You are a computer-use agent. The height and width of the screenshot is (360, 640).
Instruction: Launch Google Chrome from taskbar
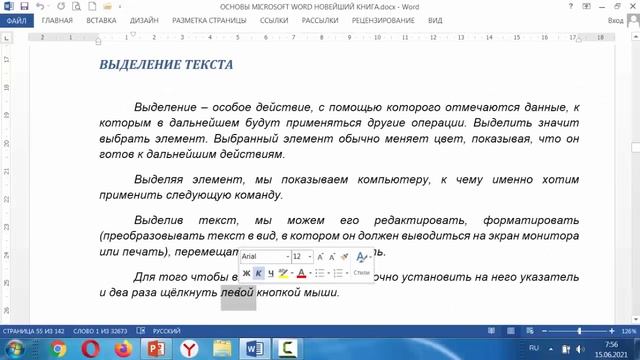(58, 349)
